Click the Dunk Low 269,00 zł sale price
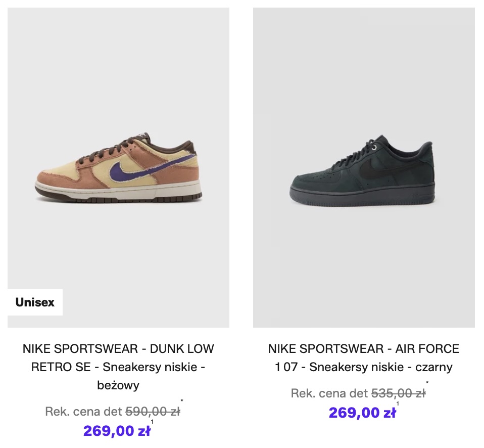Screen dimensions: 484x448 (117, 431)
